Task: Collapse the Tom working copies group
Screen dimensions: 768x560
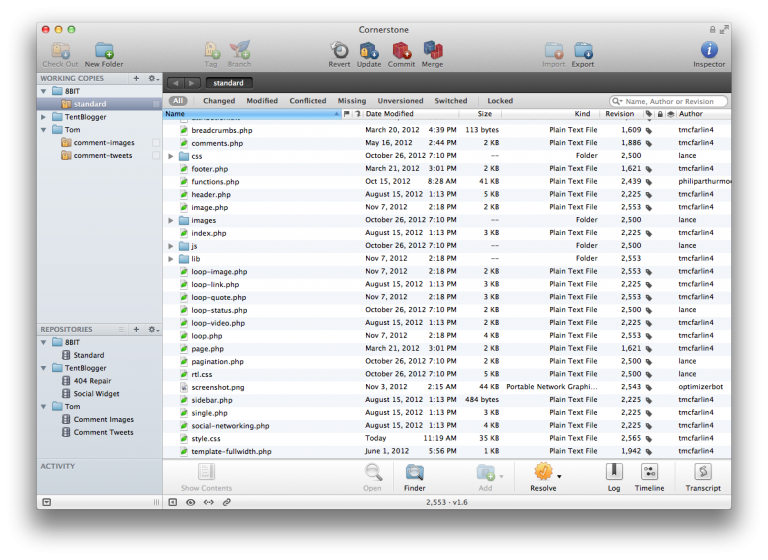Action: pos(44,130)
